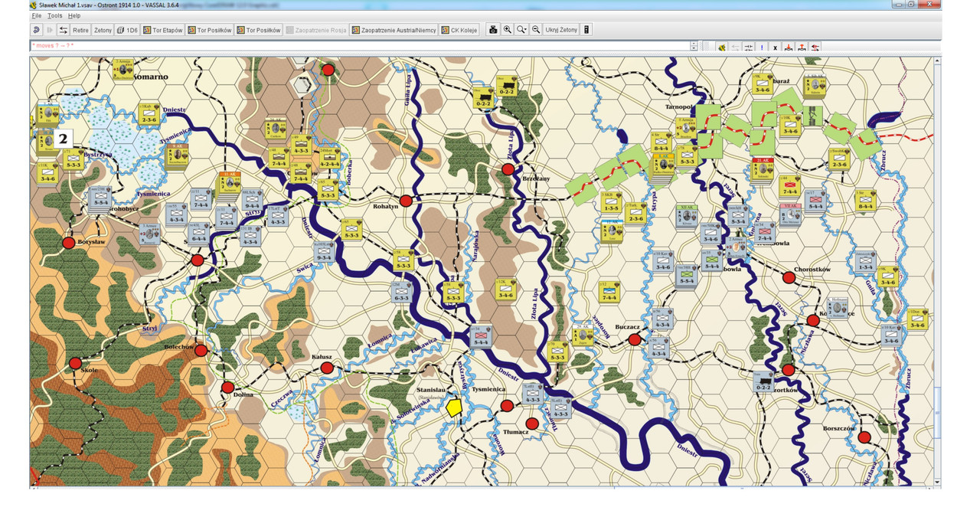Click the red up-arrow stack icon
980x530 pixels.
click(802, 47)
